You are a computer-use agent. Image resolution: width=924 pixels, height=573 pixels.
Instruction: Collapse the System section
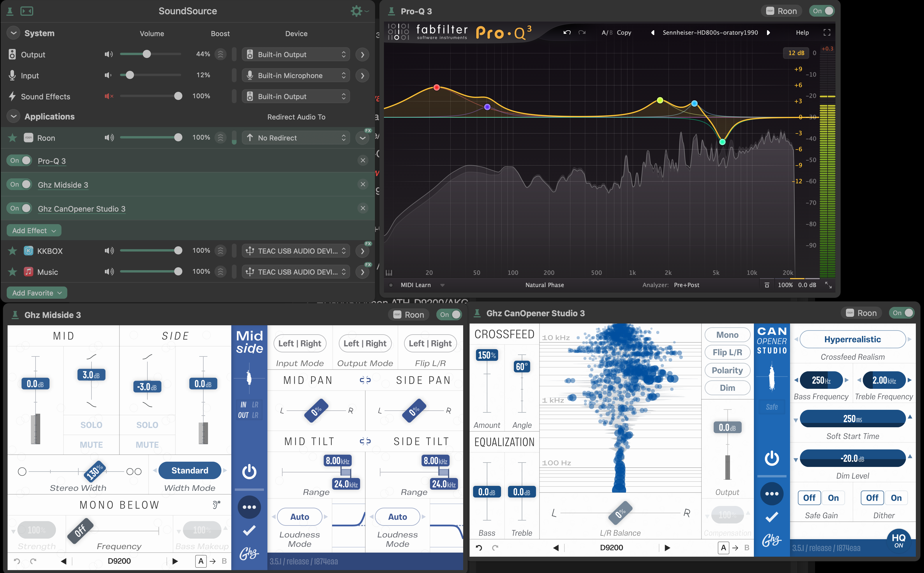tap(14, 33)
